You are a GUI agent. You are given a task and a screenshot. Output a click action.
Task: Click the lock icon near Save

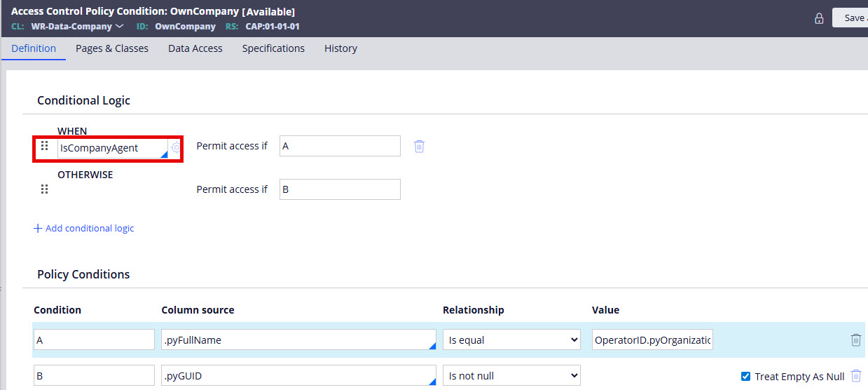[819, 18]
